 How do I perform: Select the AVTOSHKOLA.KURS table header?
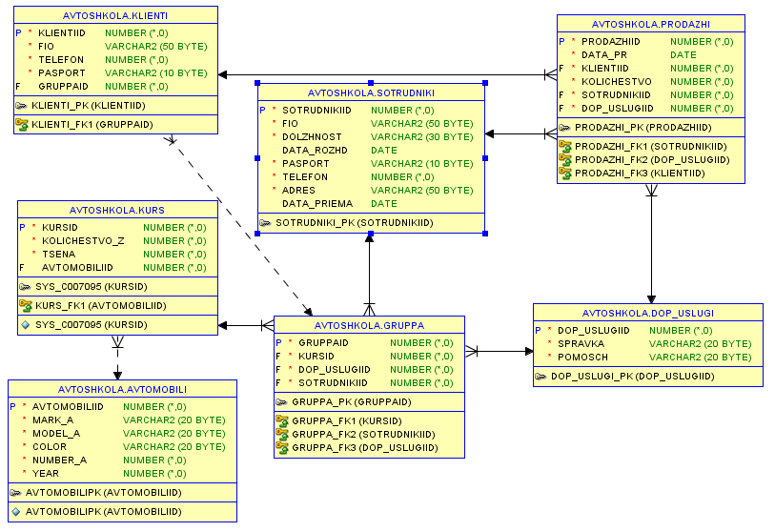coord(117,210)
